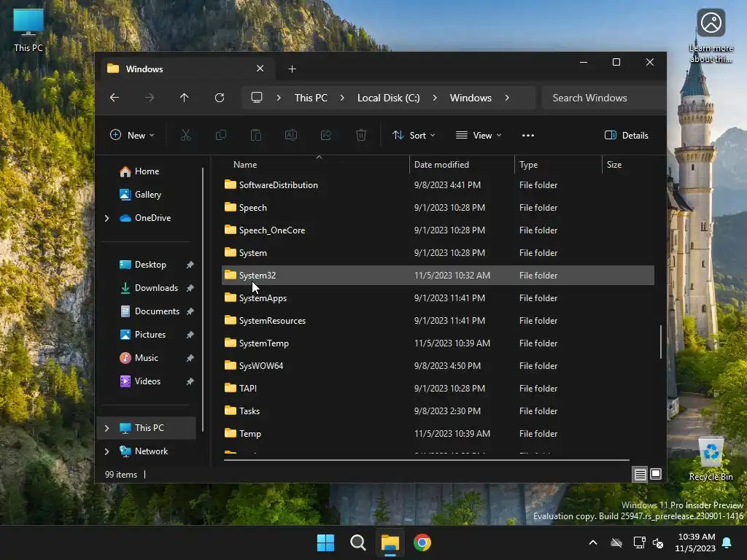747x560 pixels.
Task: Open the Sort dropdown
Action: 414,135
